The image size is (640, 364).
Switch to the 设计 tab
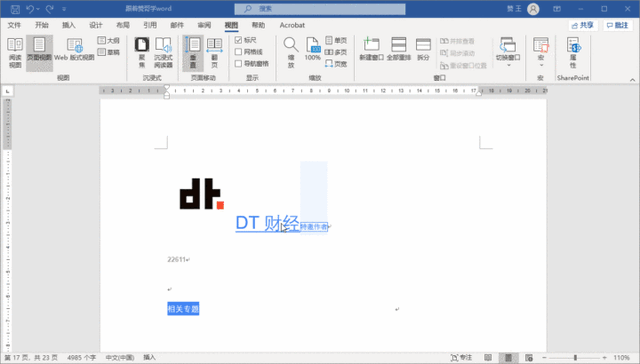[96, 25]
